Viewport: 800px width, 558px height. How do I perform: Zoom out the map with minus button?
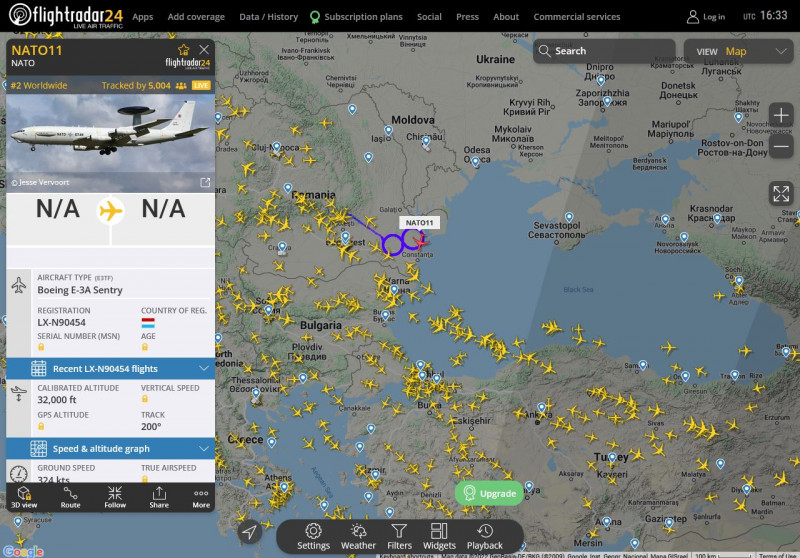coord(781,146)
